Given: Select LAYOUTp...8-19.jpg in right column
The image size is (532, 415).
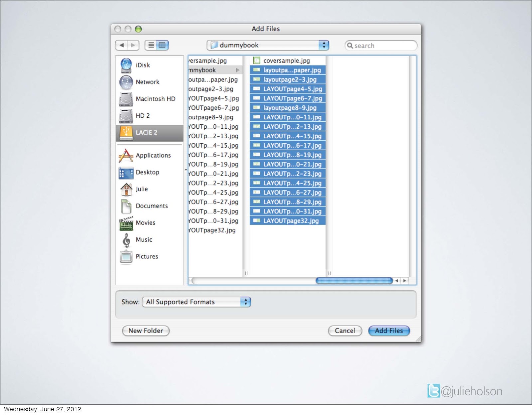Looking at the screenshot, I should (288, 155).
